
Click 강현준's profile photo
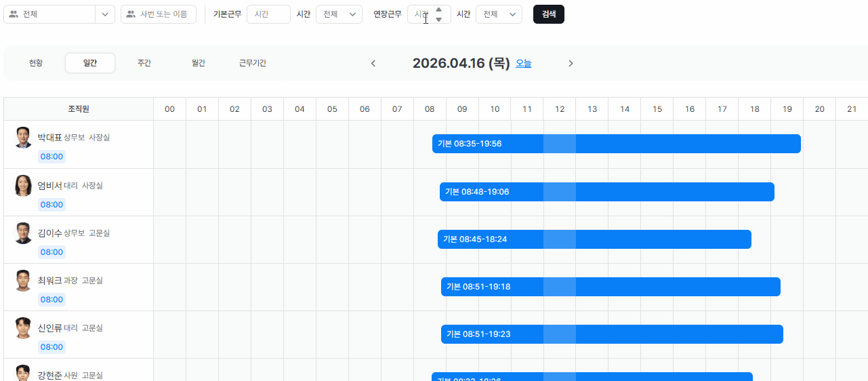pyautogui.click(x=24, y=373)
